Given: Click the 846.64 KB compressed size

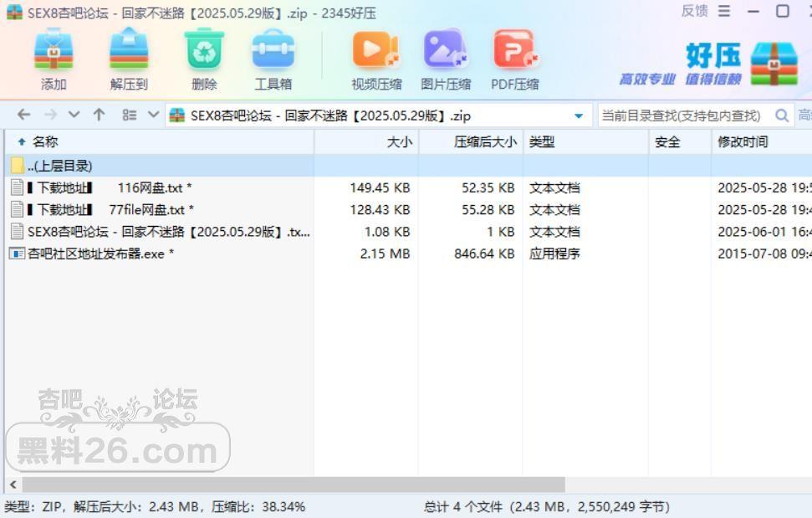Looking at the screenshot, I should [484, 254].
